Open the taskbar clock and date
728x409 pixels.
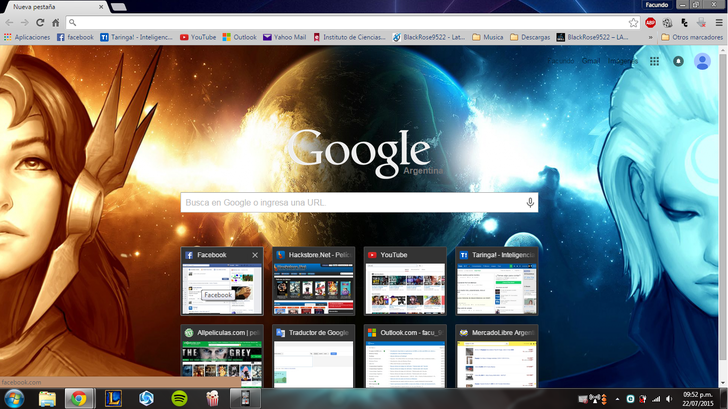697,399
